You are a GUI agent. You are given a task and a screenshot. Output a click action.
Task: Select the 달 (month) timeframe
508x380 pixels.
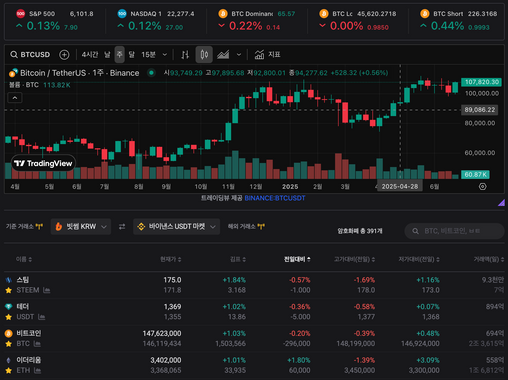point(132,55)
